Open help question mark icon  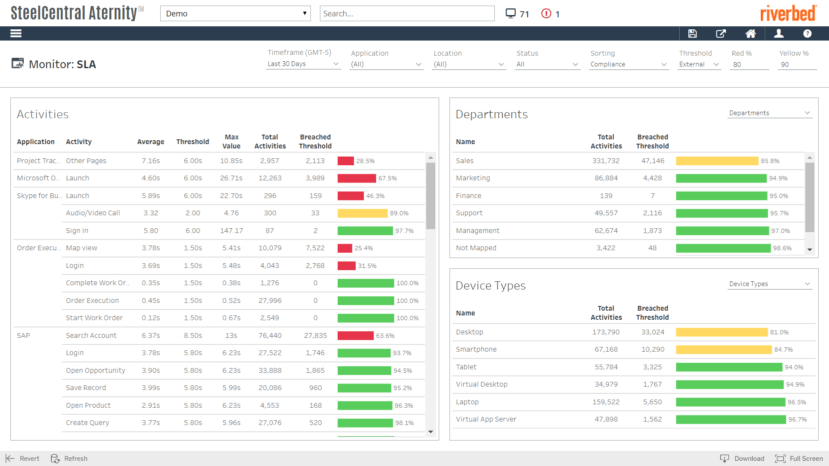[x=807, y=33]
